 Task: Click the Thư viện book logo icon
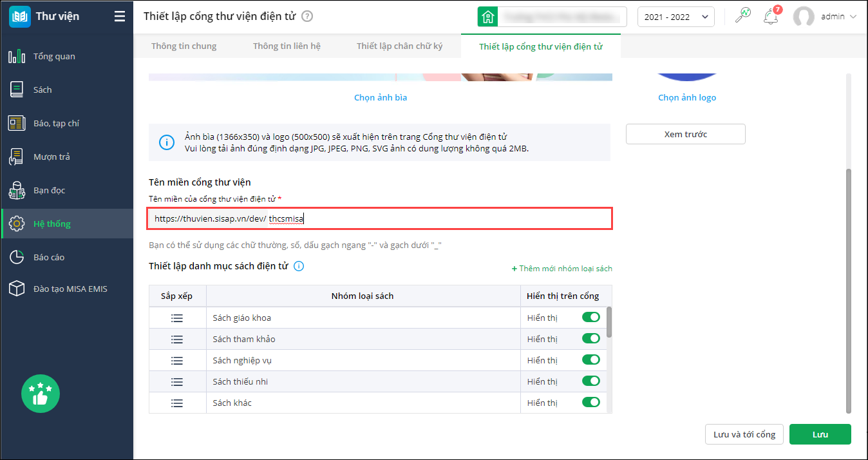(19, 16)
